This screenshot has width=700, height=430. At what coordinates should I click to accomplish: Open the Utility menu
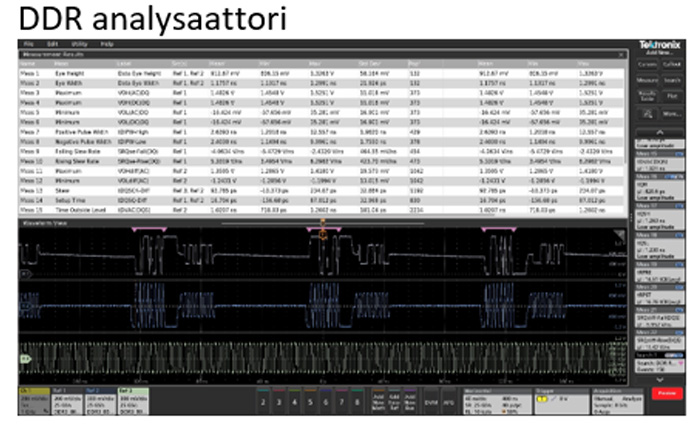78,45
